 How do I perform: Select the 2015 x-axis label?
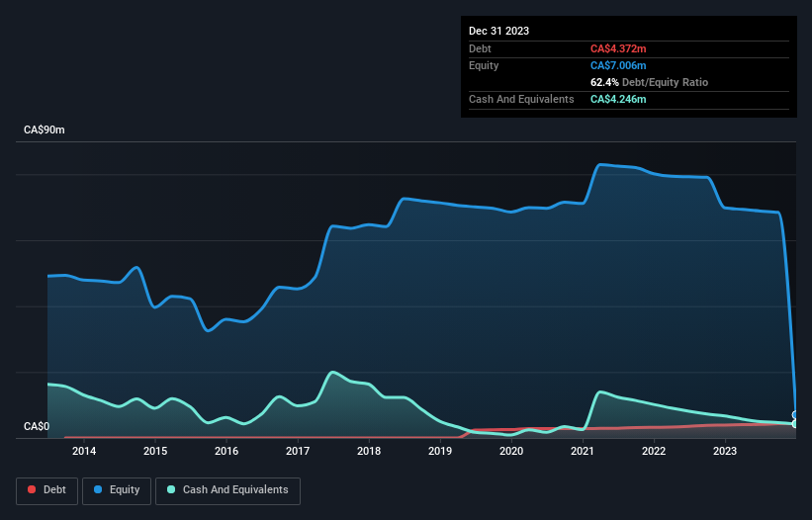(x=155, y=451)
